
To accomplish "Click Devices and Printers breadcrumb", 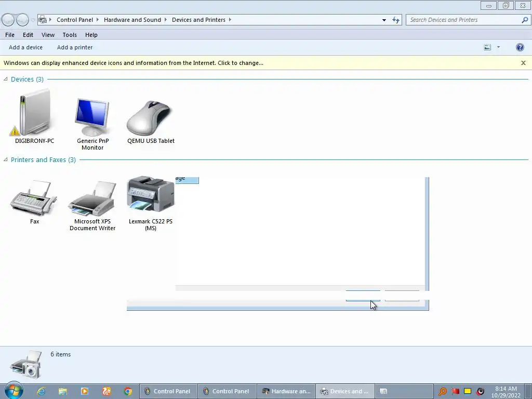I will pyautogui.click(x=198, y=20).
